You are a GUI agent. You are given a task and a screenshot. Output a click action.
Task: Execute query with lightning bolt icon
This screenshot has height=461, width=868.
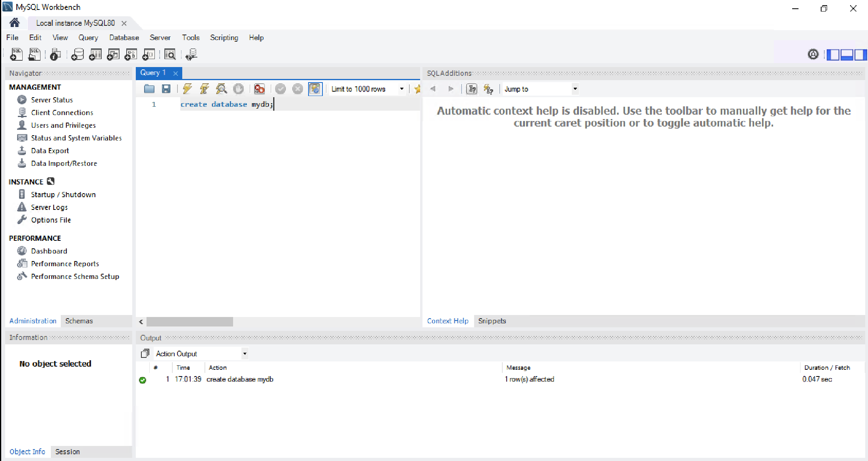pyautogui.click(x=187, y=89)
